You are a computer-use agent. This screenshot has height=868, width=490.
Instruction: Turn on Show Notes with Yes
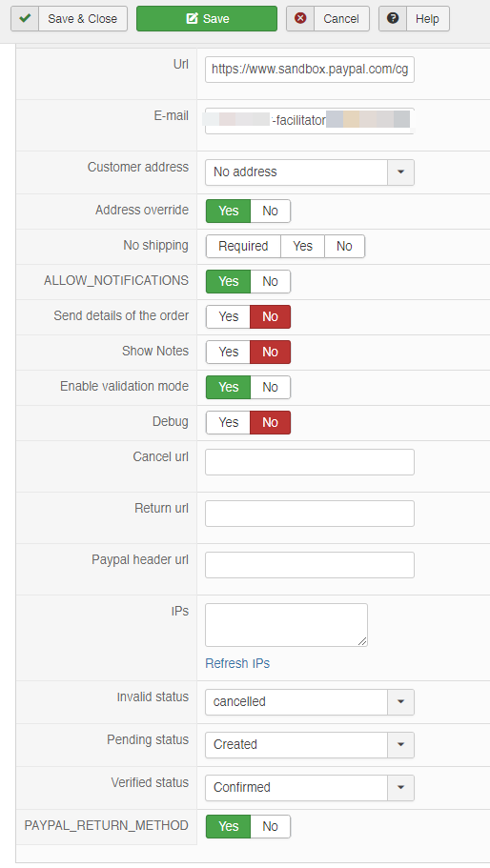coord(228,353)
